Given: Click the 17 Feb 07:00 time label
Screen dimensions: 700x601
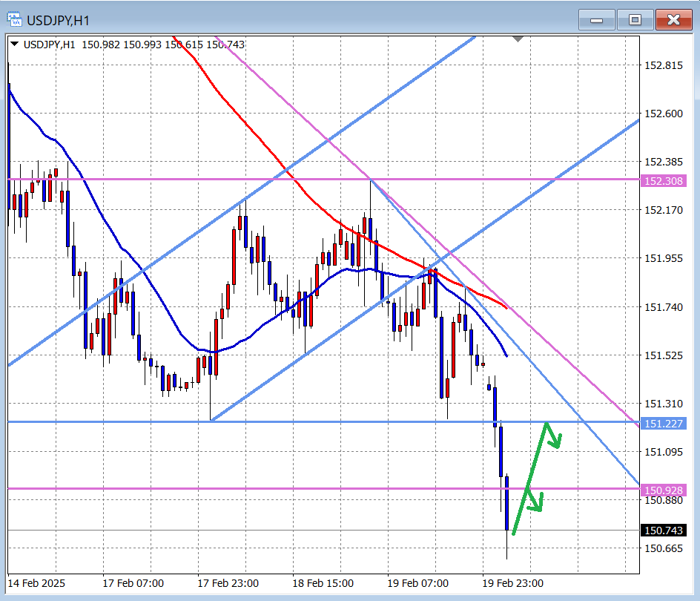Looking at the screenshot, I should click(133, 583).
